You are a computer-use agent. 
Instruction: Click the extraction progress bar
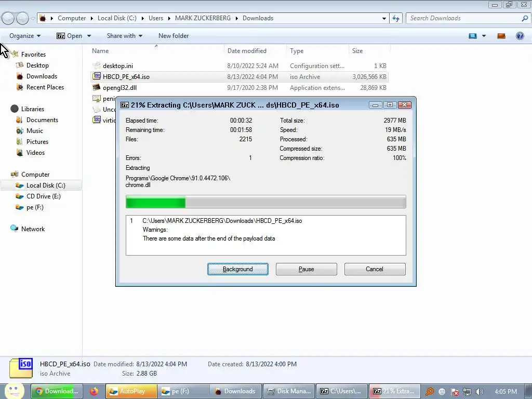pos(265,202)
